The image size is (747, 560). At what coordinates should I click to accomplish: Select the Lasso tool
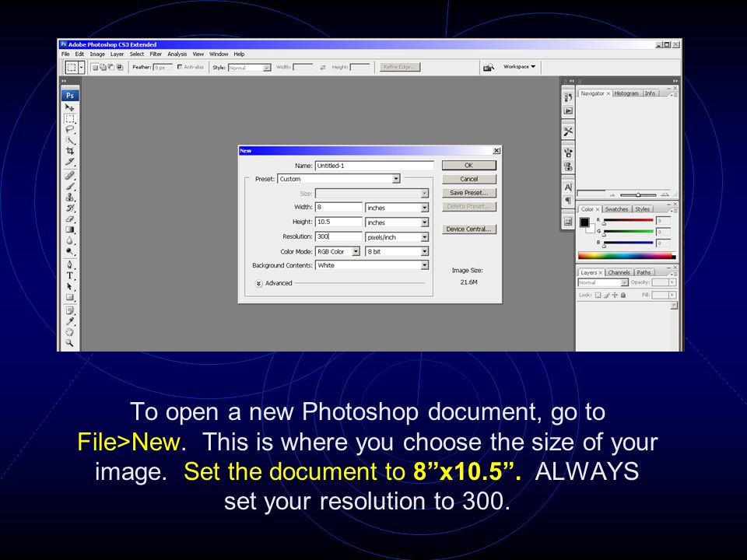click(69, 130)
